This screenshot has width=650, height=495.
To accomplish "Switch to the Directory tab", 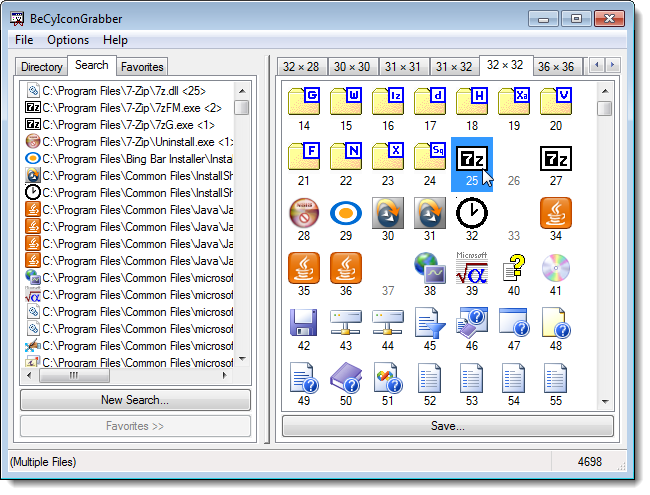I will [41, 67].
